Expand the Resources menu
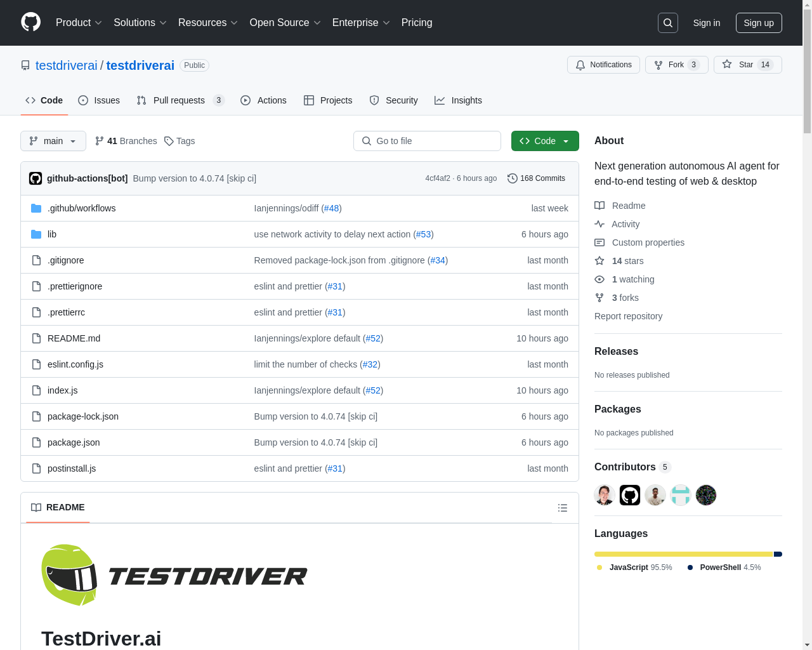This screenshot has width=812, height=650. pyautogui.click(x=208, y=23)
